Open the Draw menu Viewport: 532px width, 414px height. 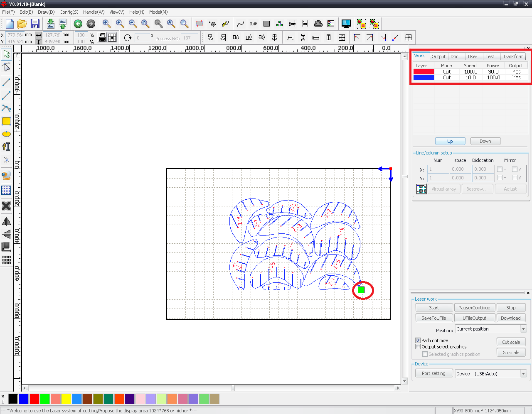(x=46, y=12)
